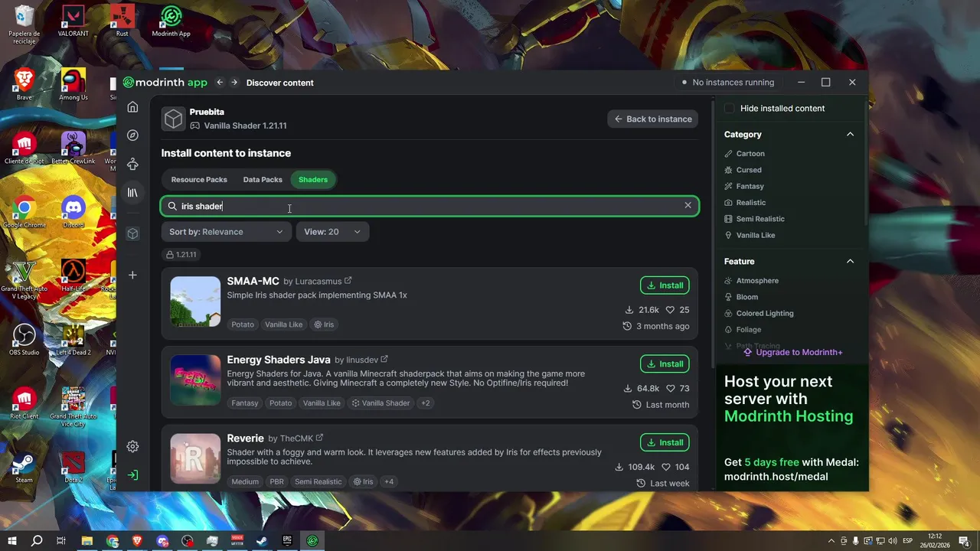The width and height of the screenshot is (980, 551).
Task: Click the heart icon on Energy Shaders Java
Action: coord(670,389)
